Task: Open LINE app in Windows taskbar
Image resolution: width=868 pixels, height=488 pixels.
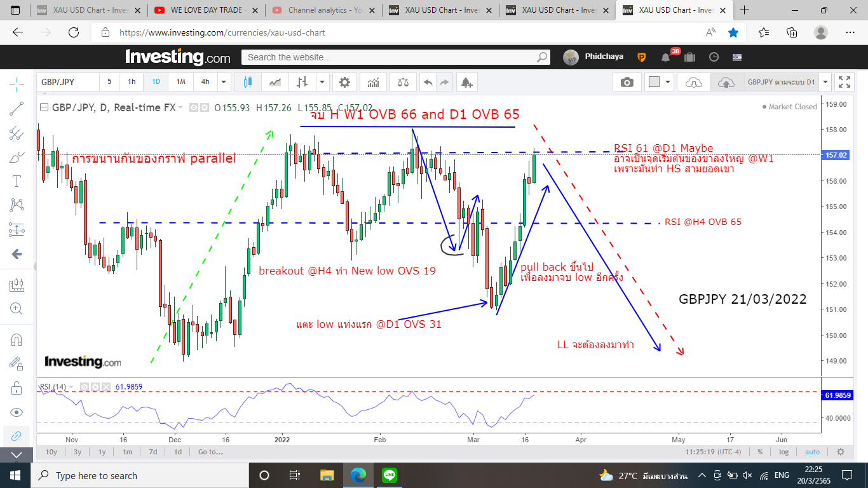Action: [x=390, y=475]
